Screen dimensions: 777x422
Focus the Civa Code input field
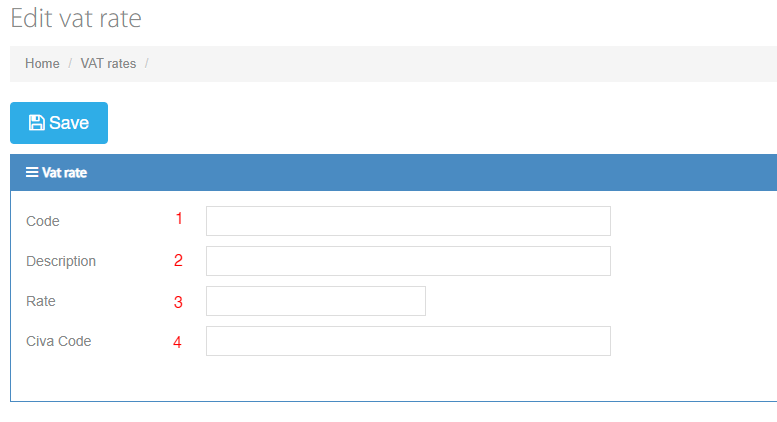(x=408, y=341)
